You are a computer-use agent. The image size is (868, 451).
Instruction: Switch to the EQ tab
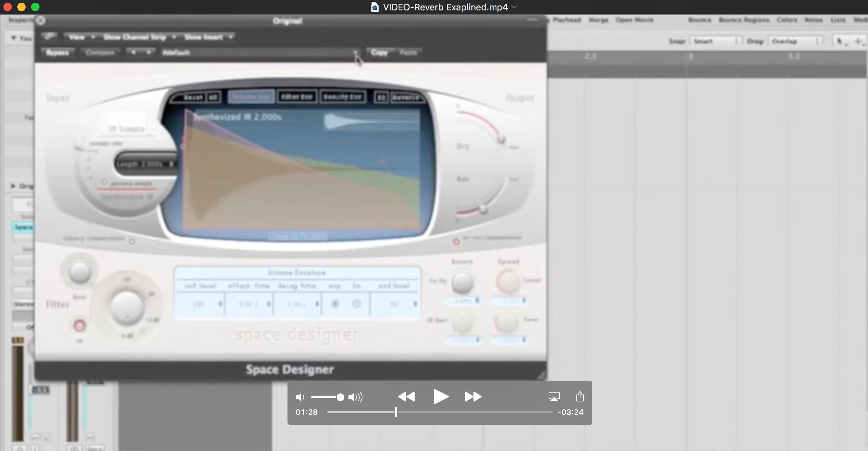coord(380,97)
